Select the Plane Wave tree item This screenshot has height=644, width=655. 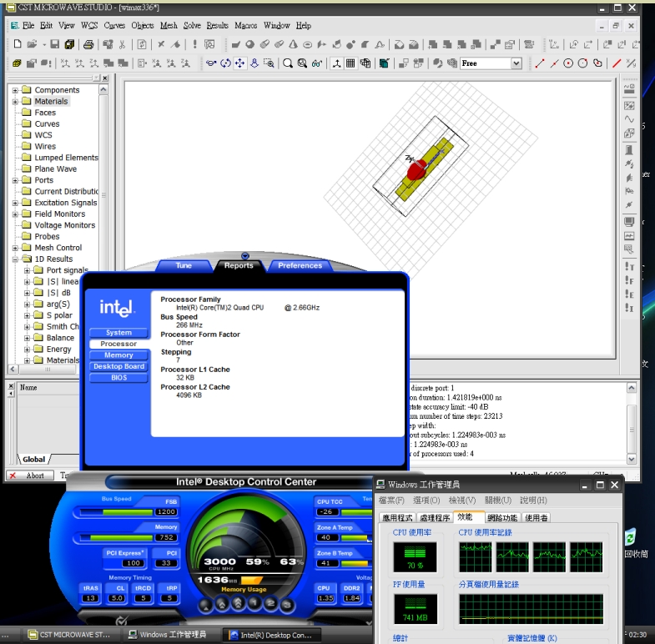(56, 169)
